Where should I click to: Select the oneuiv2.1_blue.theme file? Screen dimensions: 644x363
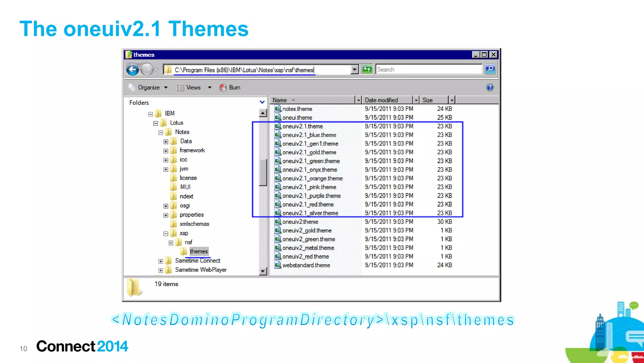click(309, 135)
